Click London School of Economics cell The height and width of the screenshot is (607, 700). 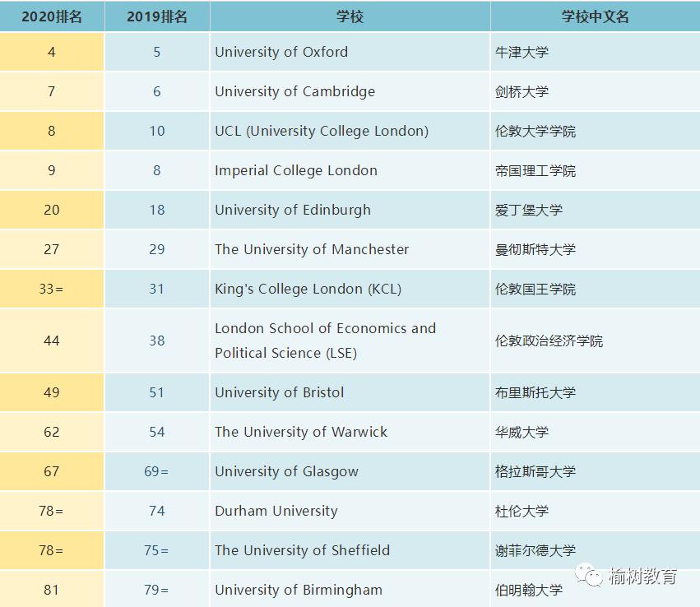pos(350,341)
